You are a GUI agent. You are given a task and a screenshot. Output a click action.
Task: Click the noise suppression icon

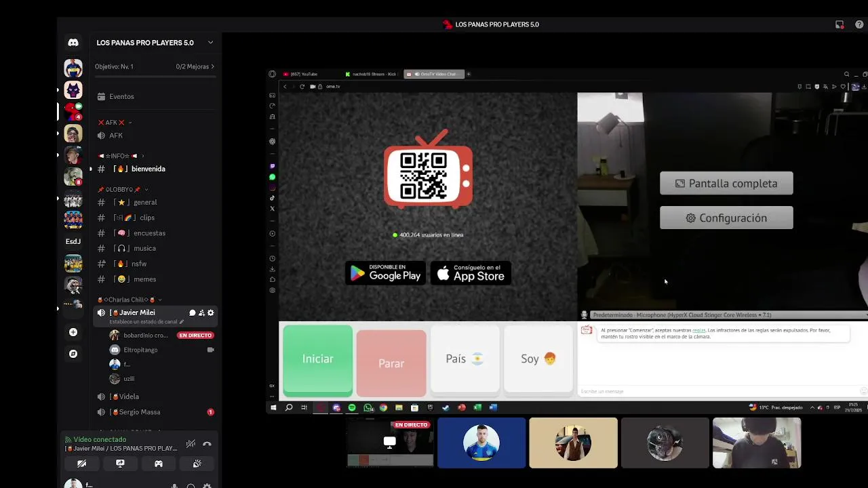(191, 444)
